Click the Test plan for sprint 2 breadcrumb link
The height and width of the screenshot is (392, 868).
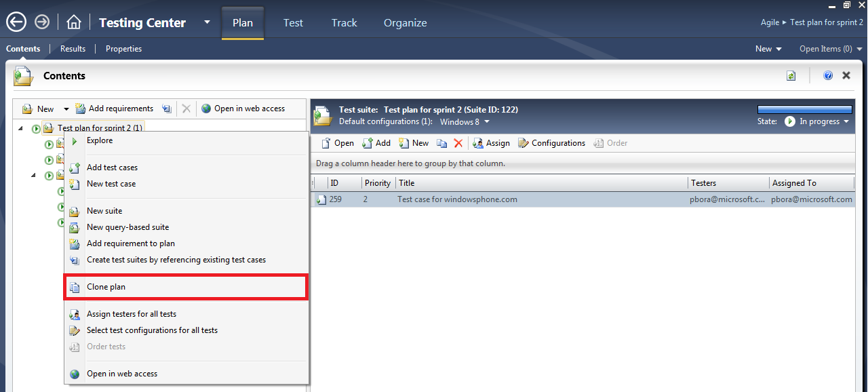pos(827,22)
